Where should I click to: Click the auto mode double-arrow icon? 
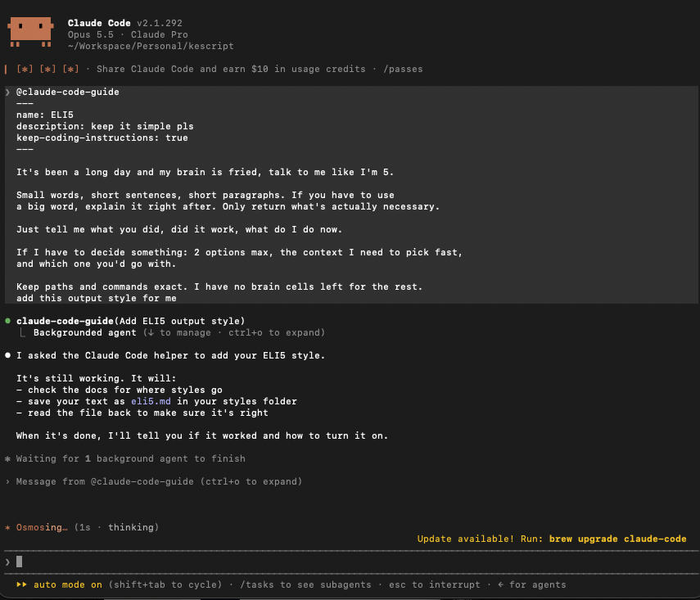[21, 584]
